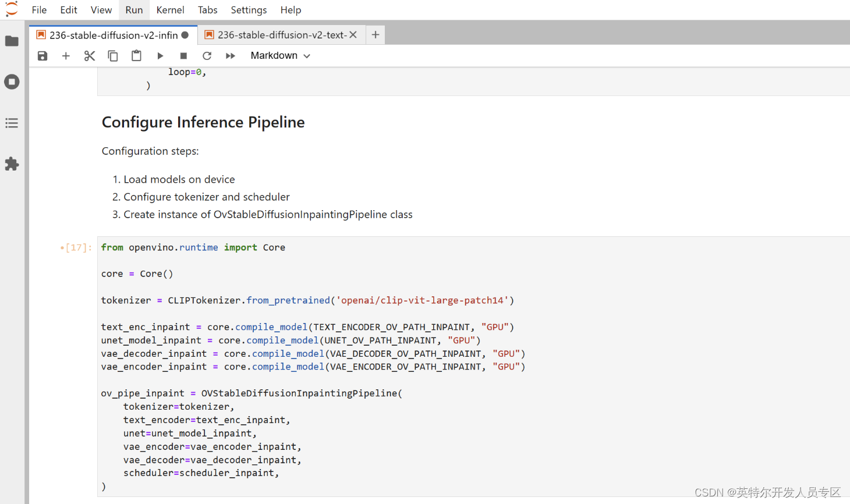The width and height of the screenshot is (850, 504).
Task: Copy the selected cells
Action: (113, 56)
